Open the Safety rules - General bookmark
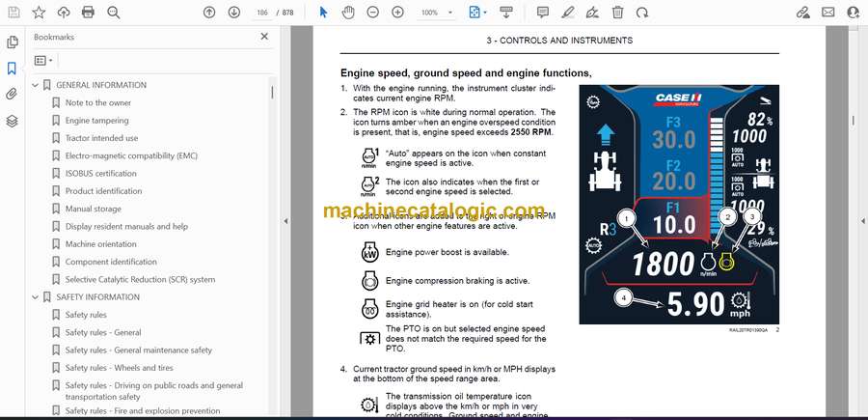868x420 pixels. (103, 332)
